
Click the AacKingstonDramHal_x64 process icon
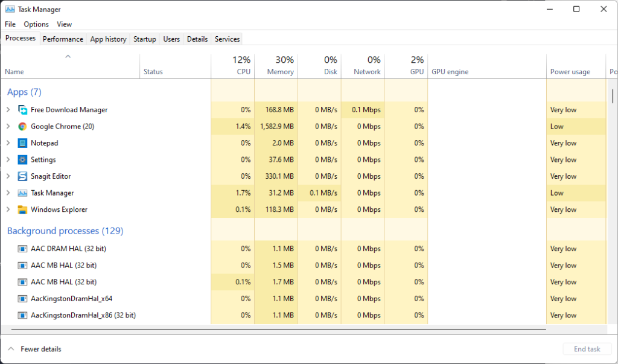[22, 299]
